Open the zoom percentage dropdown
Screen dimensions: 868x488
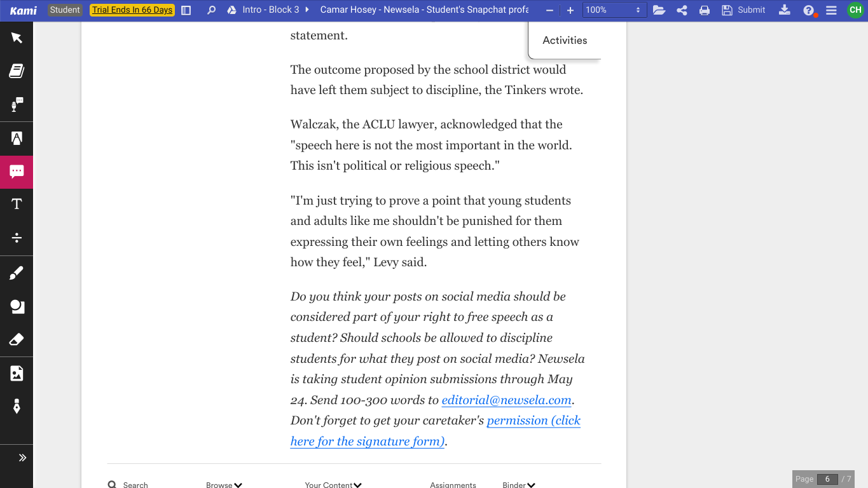pyautogui.click(x=614, y=10)
